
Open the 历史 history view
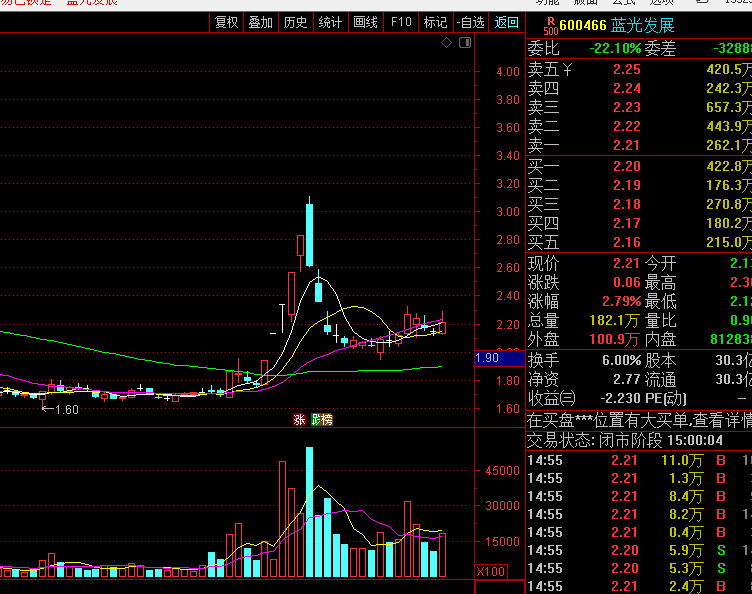coord(295,22)
